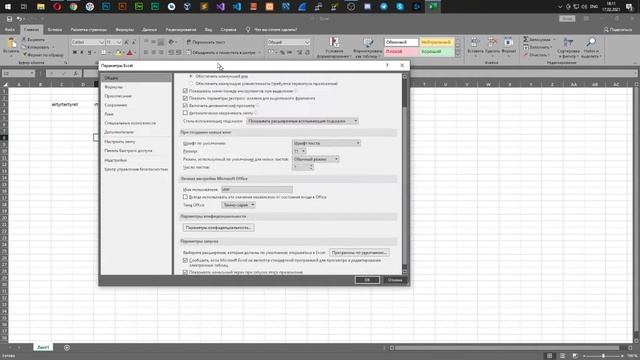Image resolution: width=640 pixels, height=360 pixels.
Task: Switch to the Formulas ribbon tab
Action: tap(124, 29)
